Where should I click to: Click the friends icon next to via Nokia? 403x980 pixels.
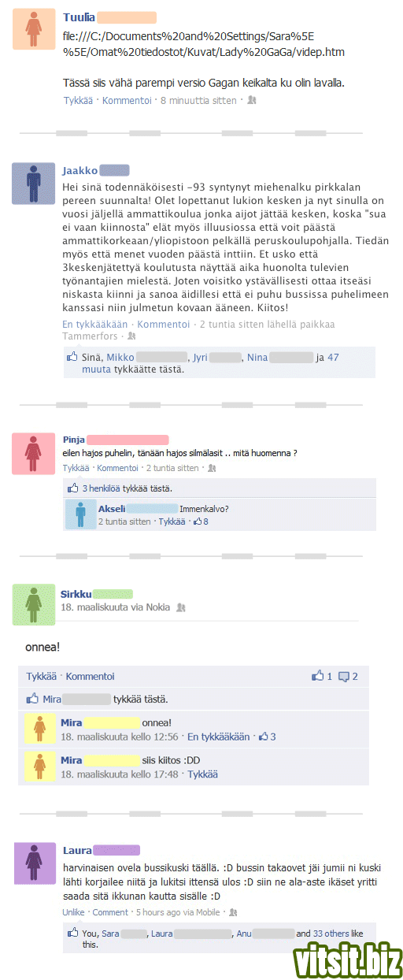tap(181, 607)
